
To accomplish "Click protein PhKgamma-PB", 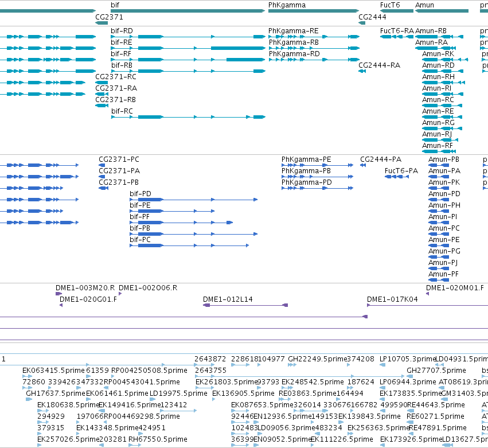I will point(306,171).
